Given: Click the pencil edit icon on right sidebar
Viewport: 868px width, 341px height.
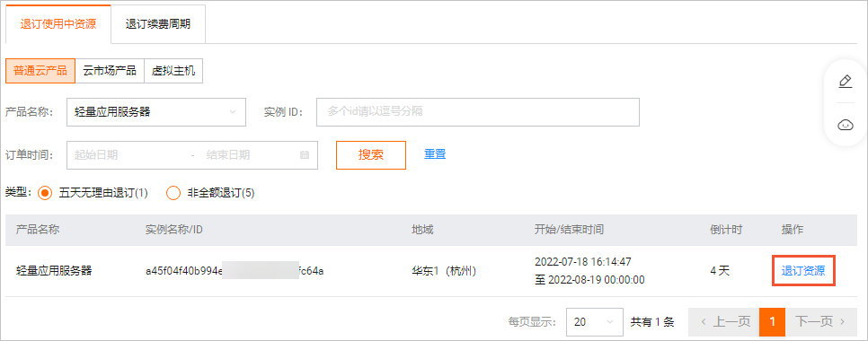Looking at the screenshot, I should [x=845, y=82].
